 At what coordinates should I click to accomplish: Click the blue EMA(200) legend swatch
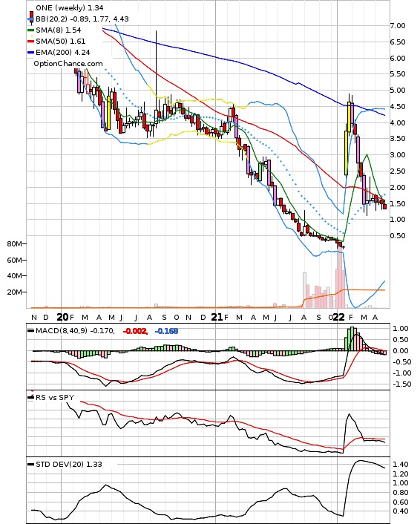point(30,53)
